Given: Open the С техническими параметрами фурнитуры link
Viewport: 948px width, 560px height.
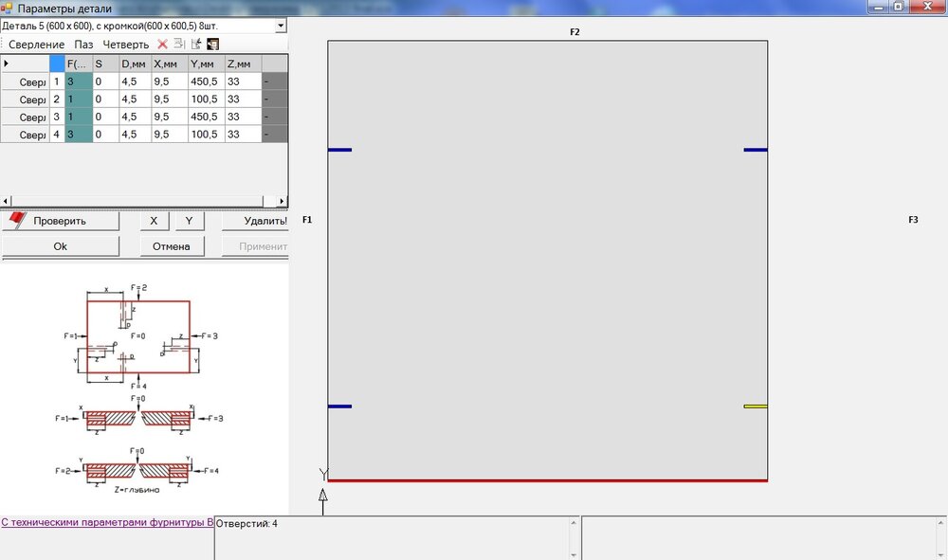Looking at the screenshot, I should [x=107, y=522].
